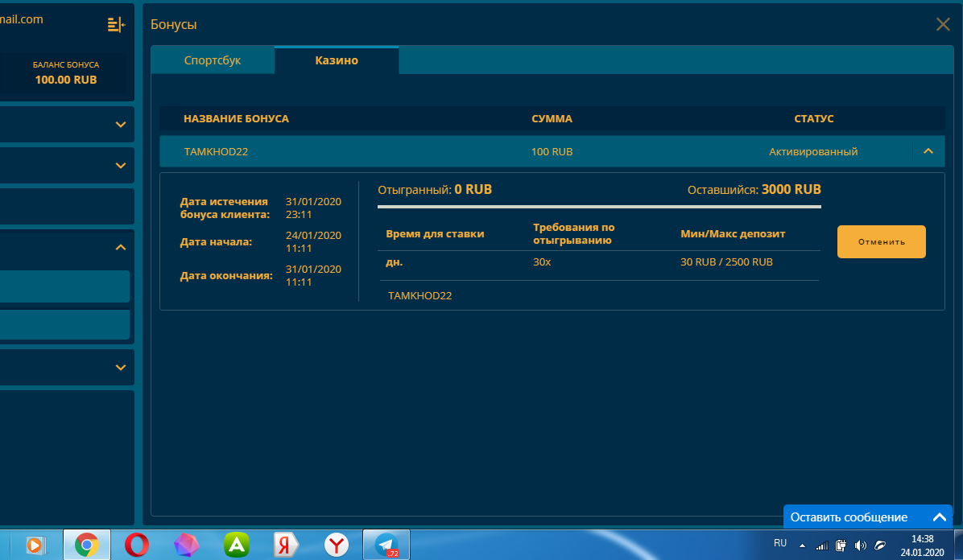
Task: Open the green A application in the taskbar
Action: (x=237, y=545)
